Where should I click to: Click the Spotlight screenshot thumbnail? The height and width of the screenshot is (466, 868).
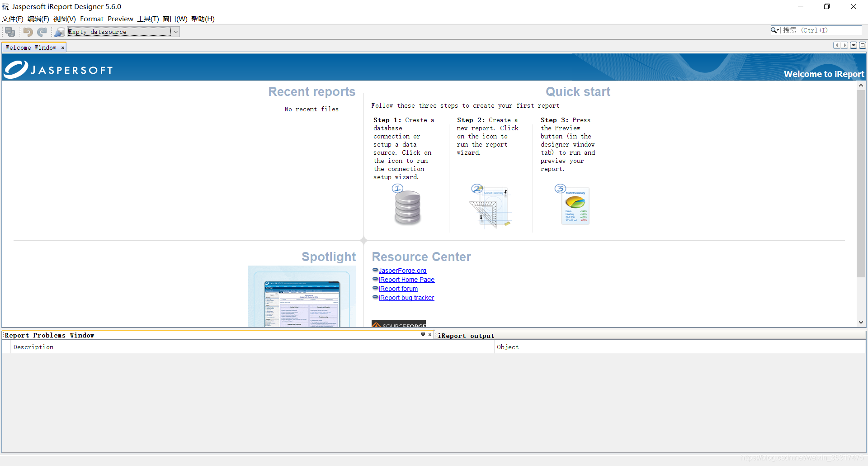tap(302, 296)
